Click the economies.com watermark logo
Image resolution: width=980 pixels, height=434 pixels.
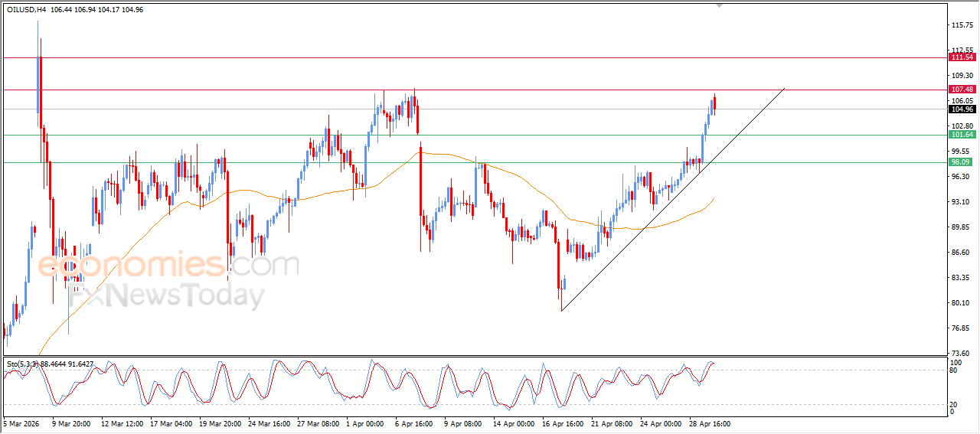(x=168, y=266)
